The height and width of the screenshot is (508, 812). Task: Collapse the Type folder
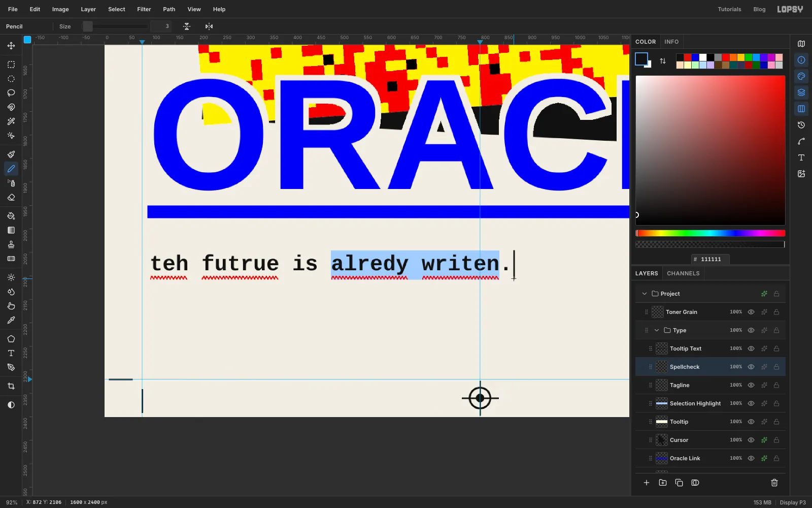click(657, 330)
